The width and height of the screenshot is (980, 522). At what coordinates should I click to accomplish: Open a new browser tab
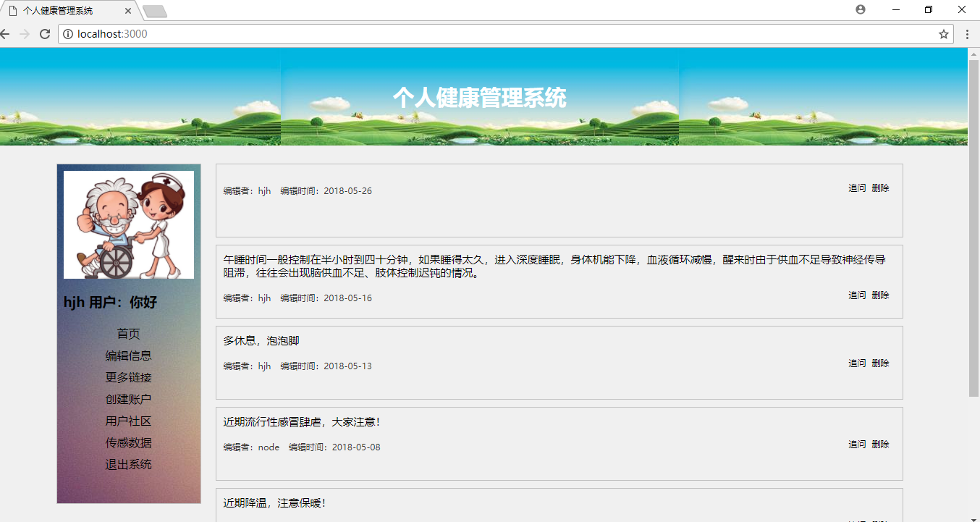(155, 11)
